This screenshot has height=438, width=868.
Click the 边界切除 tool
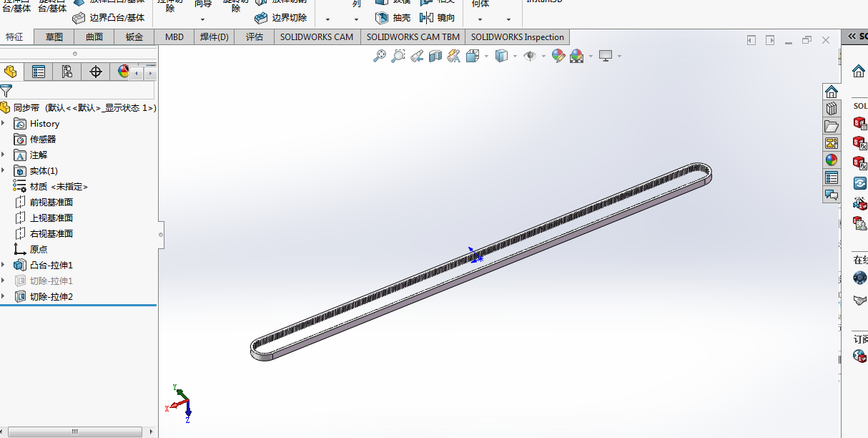281,17
